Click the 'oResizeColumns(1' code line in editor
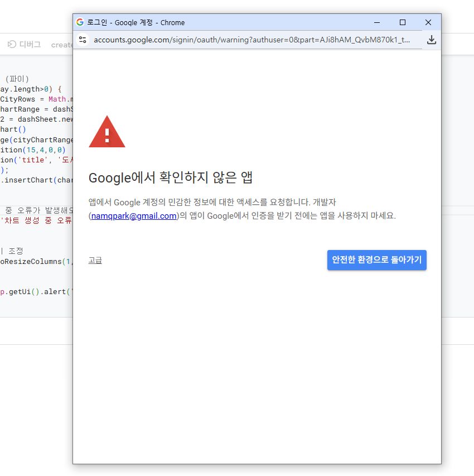This screenshot has width=474, height=476. (36, 262)
